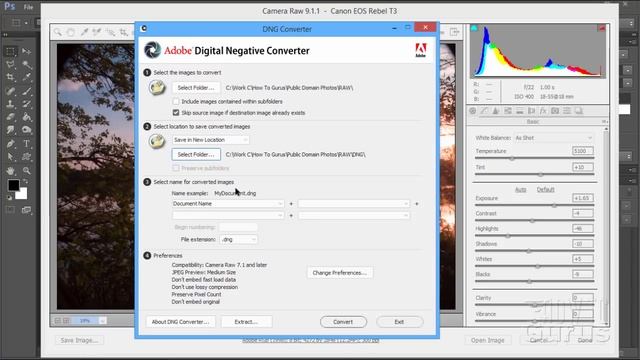Click Camera Raw Zoom tool icon

pos(58,32)
